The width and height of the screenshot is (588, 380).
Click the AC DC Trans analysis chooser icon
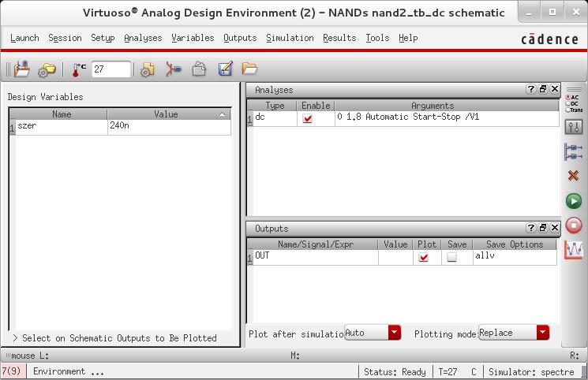coord(574,103)
